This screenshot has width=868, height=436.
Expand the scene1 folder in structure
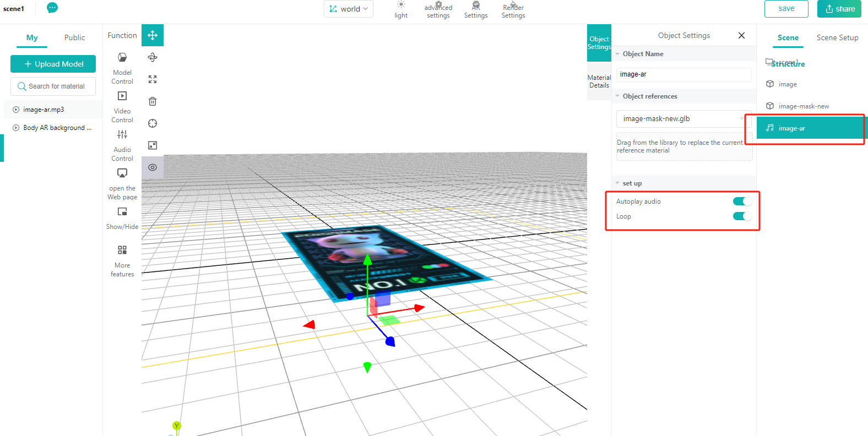[770, 62]
